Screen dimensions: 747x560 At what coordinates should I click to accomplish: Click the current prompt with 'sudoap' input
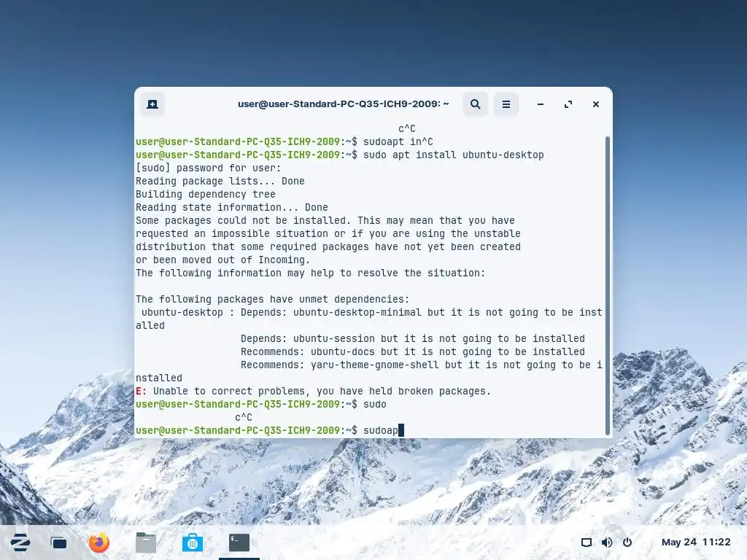coord(270,430)
